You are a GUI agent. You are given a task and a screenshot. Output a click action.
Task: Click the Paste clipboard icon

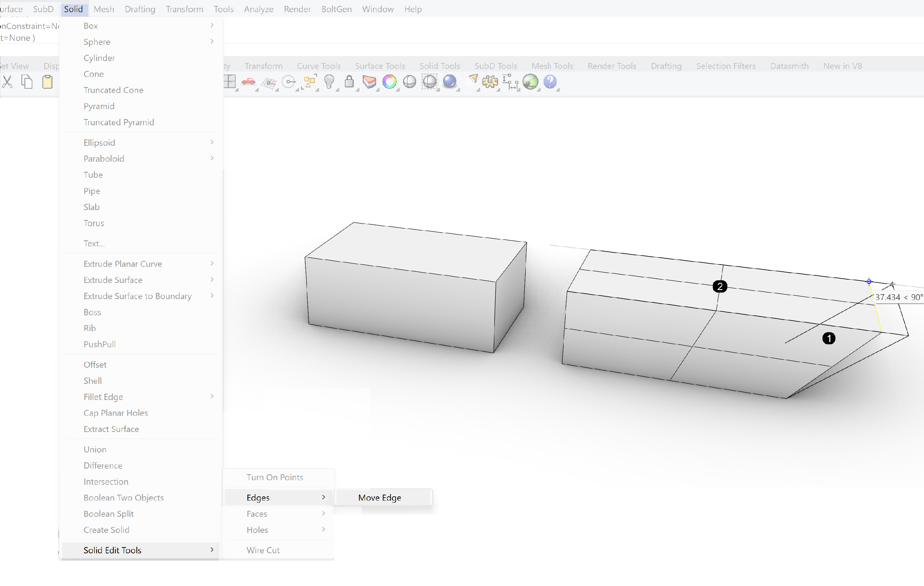coord(47,82)
